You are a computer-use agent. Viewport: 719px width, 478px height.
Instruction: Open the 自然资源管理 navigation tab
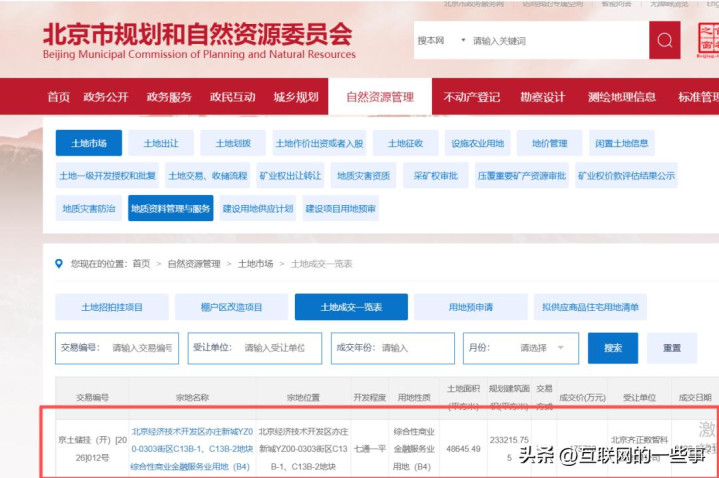pos(379,97)
